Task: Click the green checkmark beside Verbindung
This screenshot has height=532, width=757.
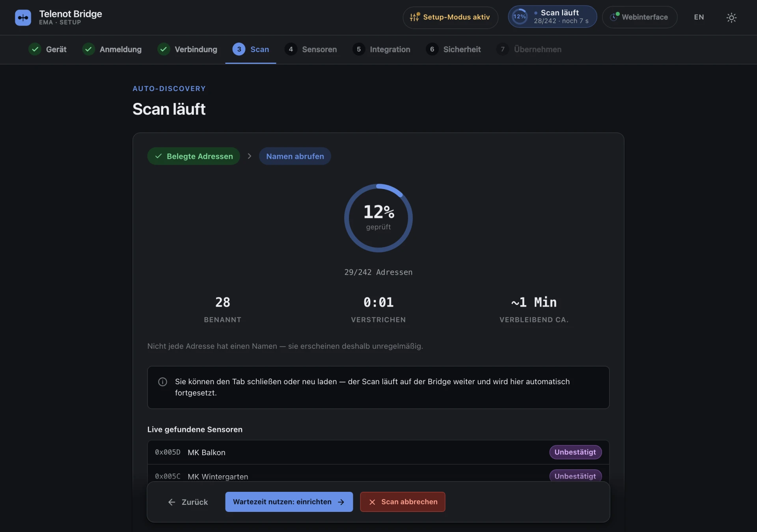Action: [x=164, y=49]
